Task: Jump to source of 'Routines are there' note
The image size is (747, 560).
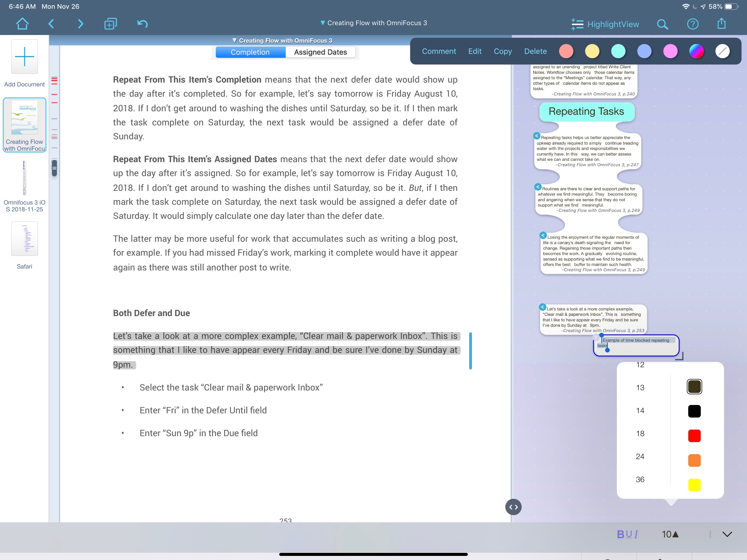Action: (538, 187)
